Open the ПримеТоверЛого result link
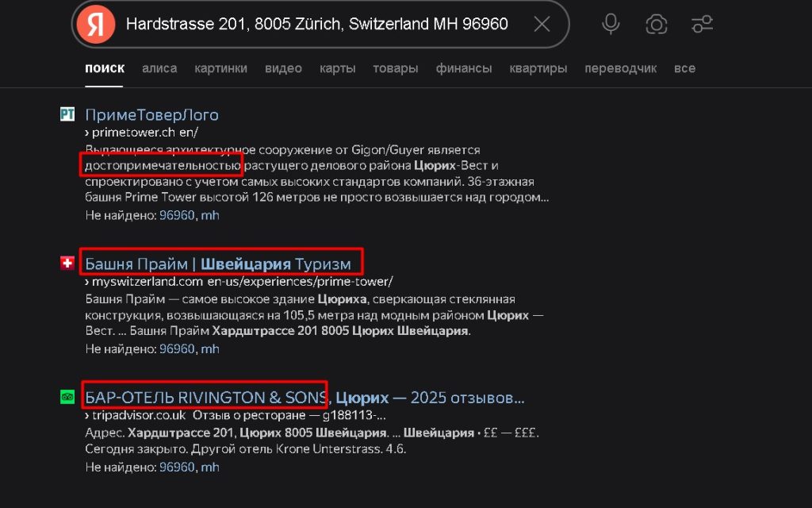The width and height of the screenshot is (812, 508). (x=151, y=114)
